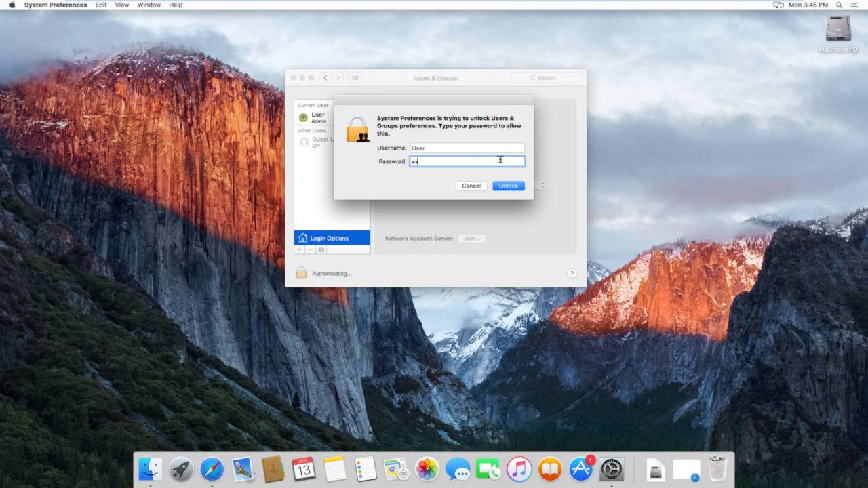Open FaceTime from the dock
The height and width of the screenshot is (488, 868).
pos(488,469)
